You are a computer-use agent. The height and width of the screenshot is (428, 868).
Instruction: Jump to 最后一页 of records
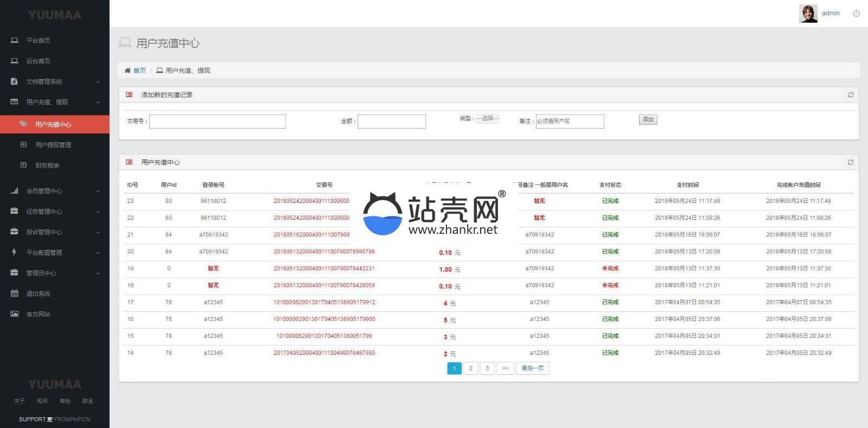point(532,368)
